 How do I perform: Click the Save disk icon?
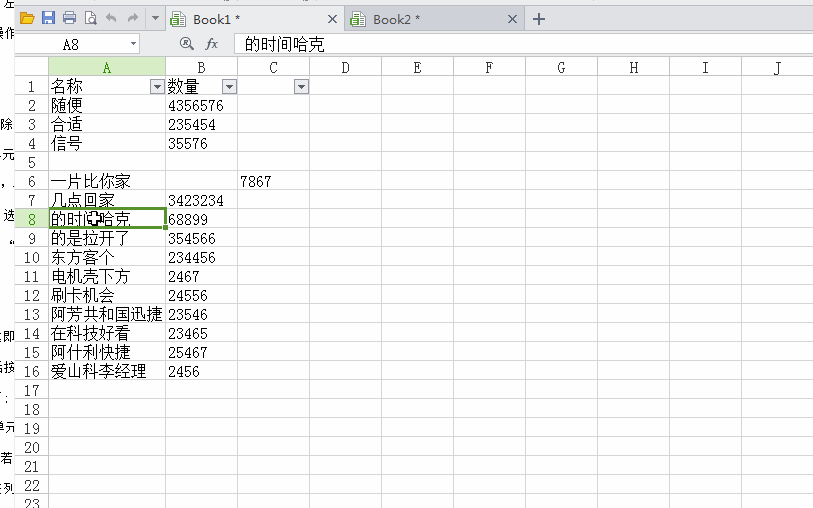pos(48,19)
